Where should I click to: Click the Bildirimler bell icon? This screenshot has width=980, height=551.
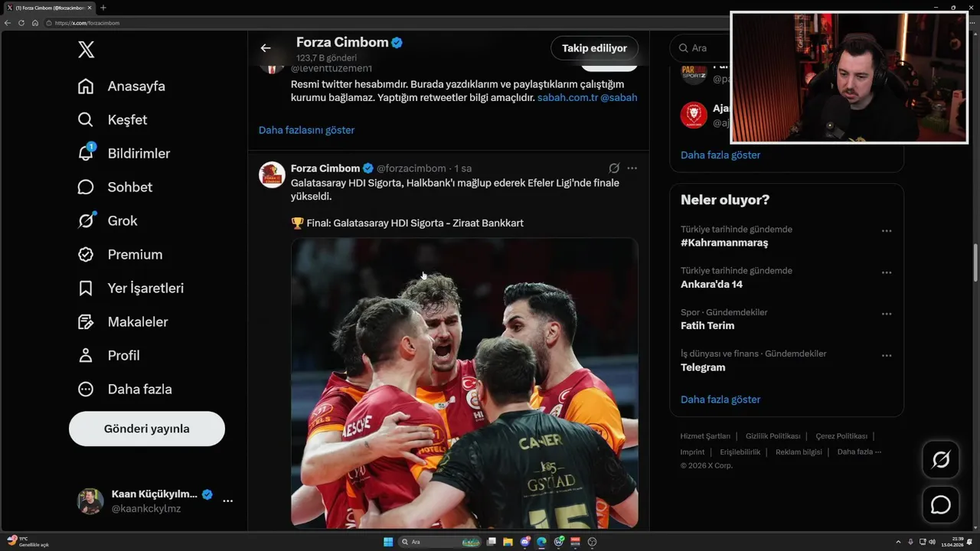point(86,154)
